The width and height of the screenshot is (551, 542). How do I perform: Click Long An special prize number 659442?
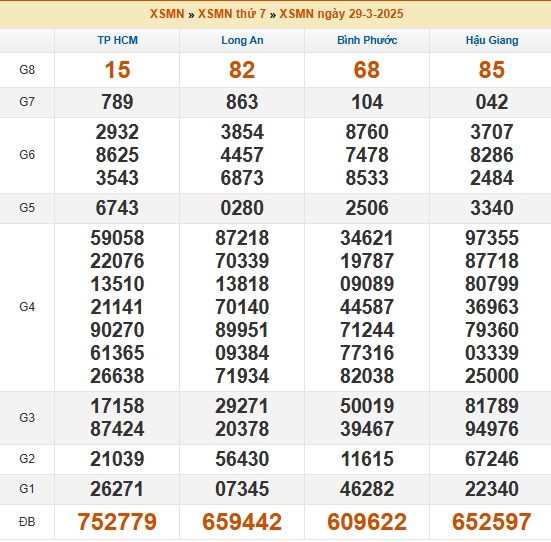(x=242, y=522)
